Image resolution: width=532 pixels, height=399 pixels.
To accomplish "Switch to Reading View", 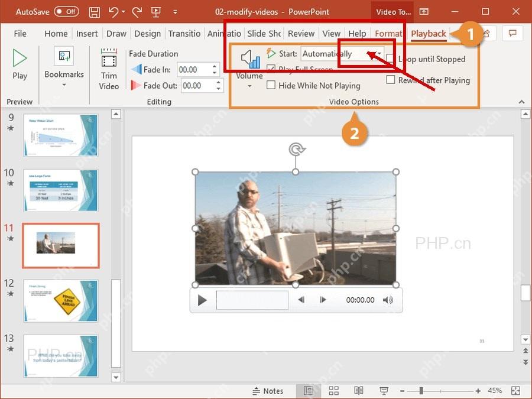I will coord(359,391).
